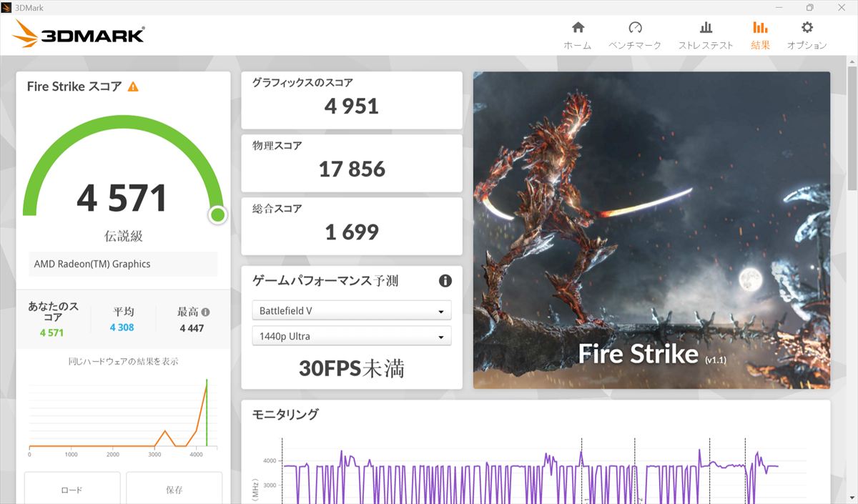Restore down the 3DMark window
The image size is (858, 504).
click(x=809, y=7)
